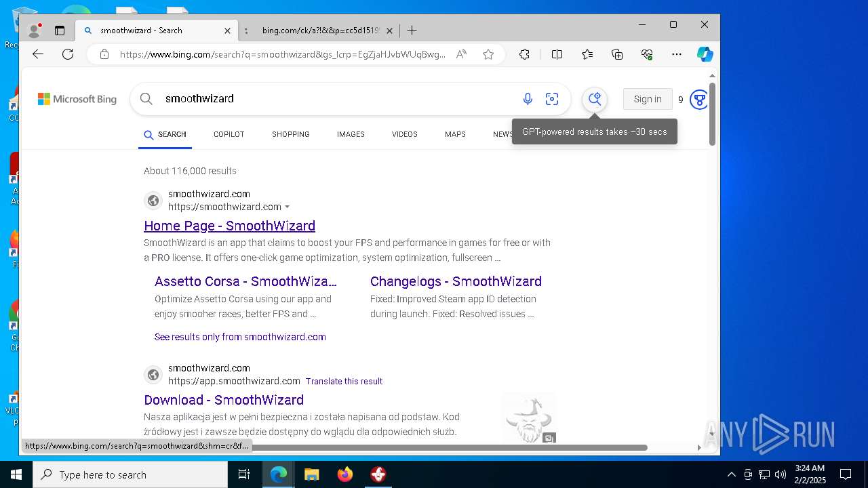Switch to the SHOPPING tab
The width and height of the screenshot is (868, 488).
(291, 134)
